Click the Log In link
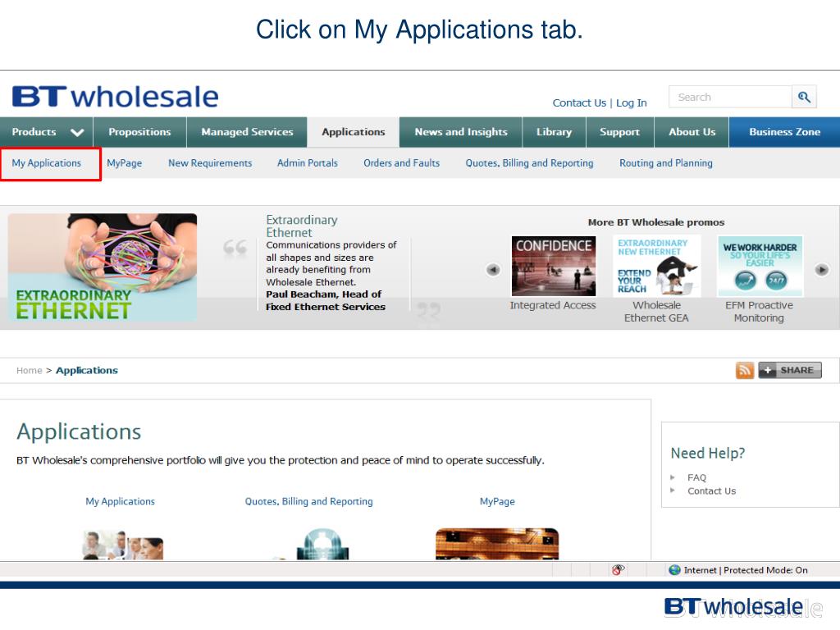840x630 pixels. tap(631, 103)
